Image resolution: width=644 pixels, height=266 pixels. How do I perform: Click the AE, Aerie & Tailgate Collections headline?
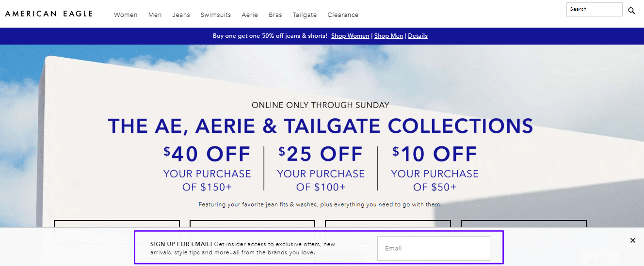(x=321, y=126)
